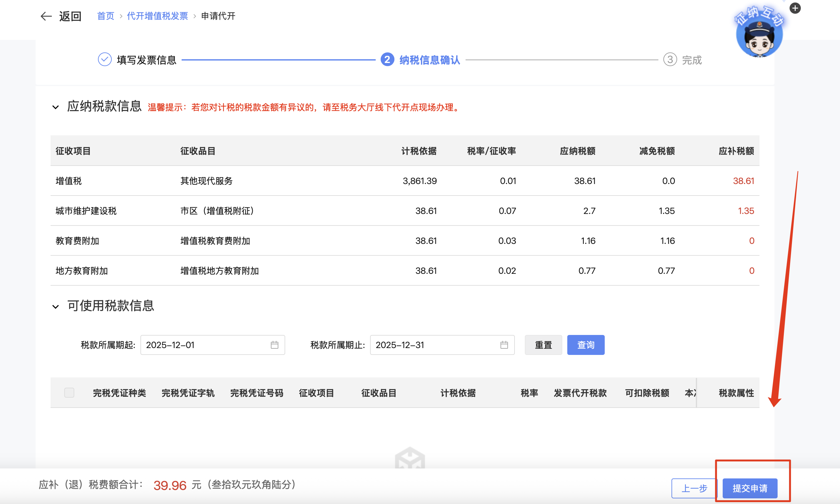Open calendar icon in 税款所属期止 field
This screenshot has height=504, width=840.
[x=504, y=345]
